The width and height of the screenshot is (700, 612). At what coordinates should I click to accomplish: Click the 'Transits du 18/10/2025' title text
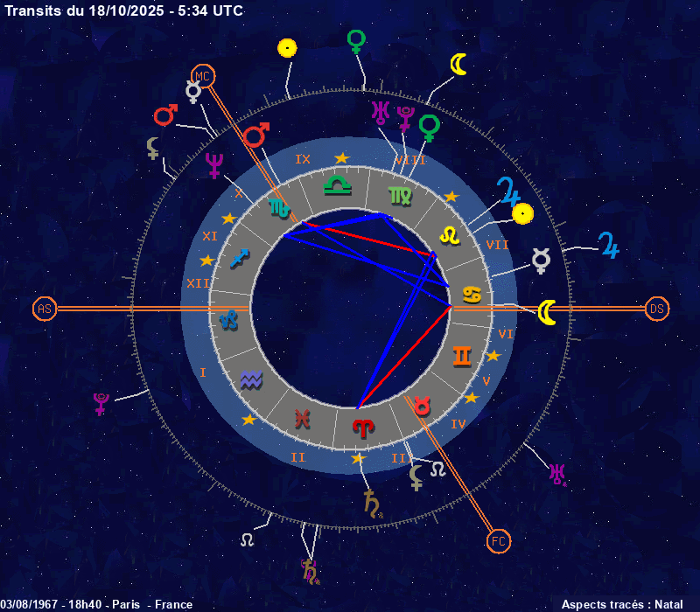[x=124, y=10]
